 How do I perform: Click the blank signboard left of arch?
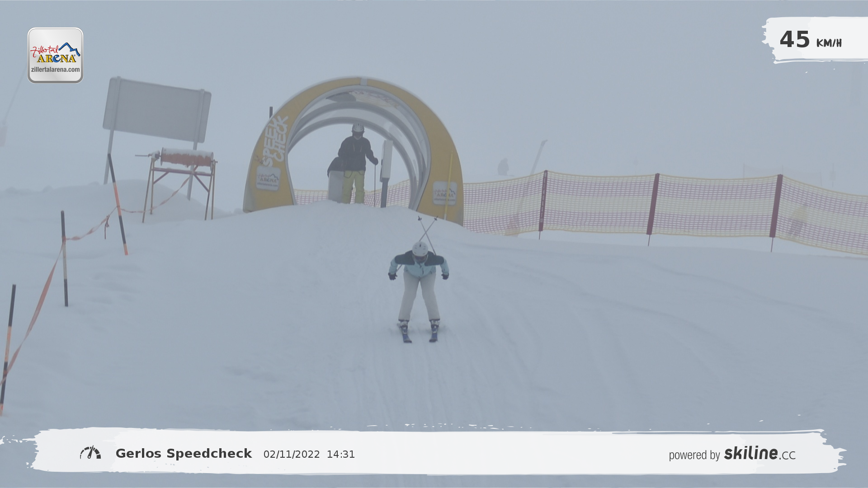(x=156, y=110)
